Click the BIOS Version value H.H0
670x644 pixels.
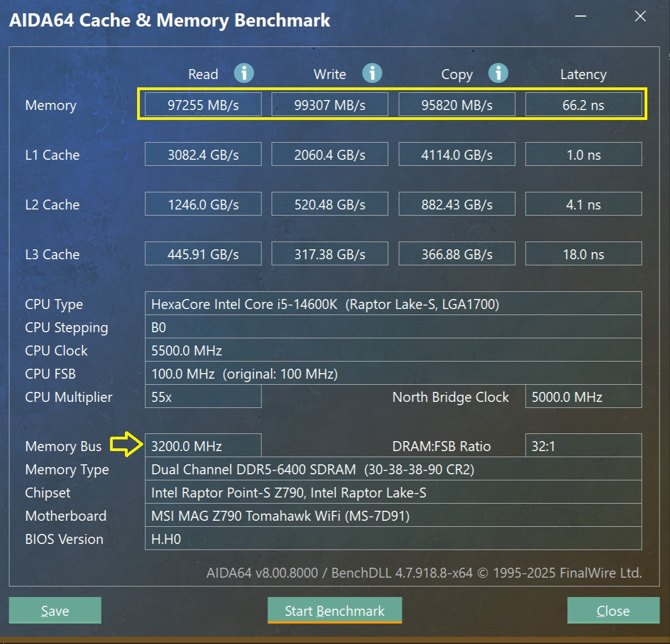click(393, 538)
